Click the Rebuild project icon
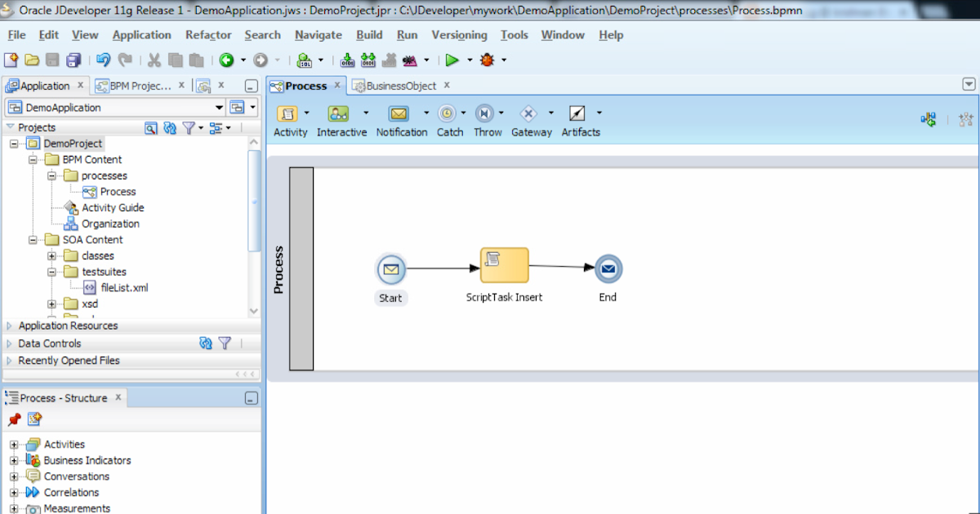Viewport: 980px width, 514px height. (367, 60)
